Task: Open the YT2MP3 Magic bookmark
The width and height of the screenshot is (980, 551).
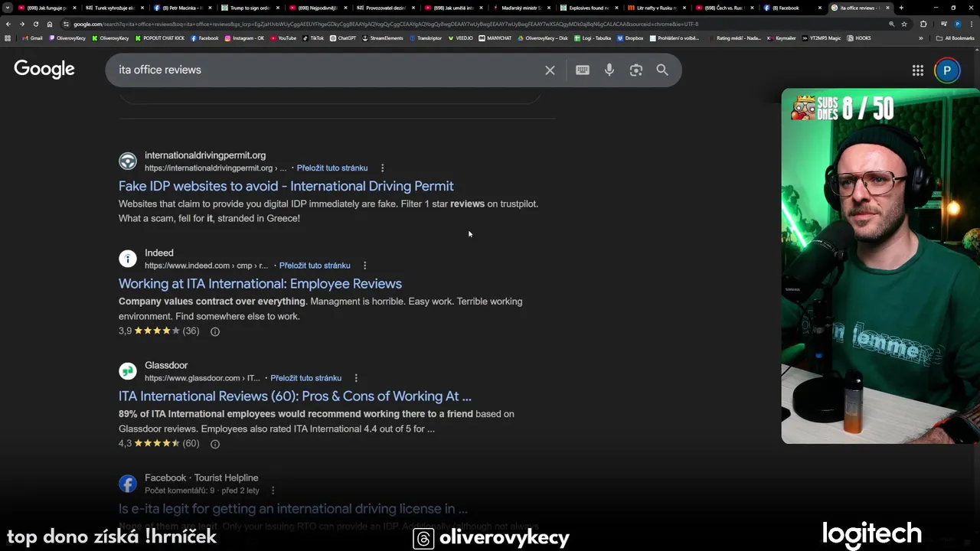Action: pyautogui.click(x=822, y=38)
